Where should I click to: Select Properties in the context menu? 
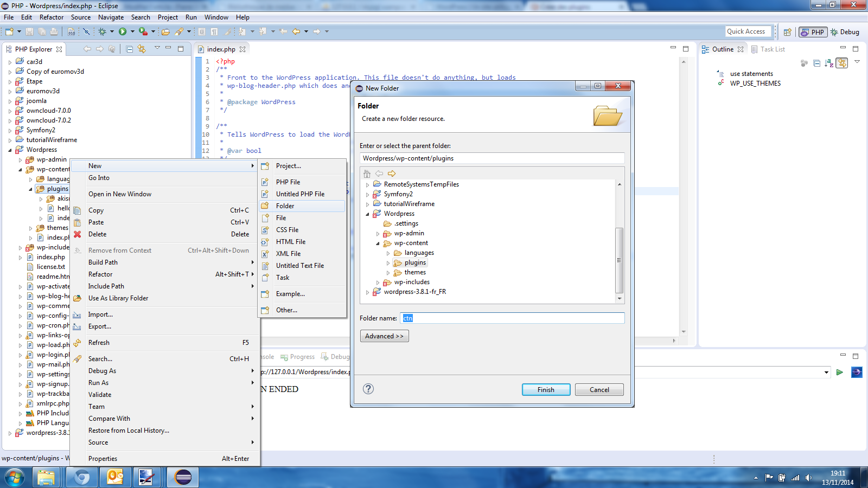(x=165, y=459)
